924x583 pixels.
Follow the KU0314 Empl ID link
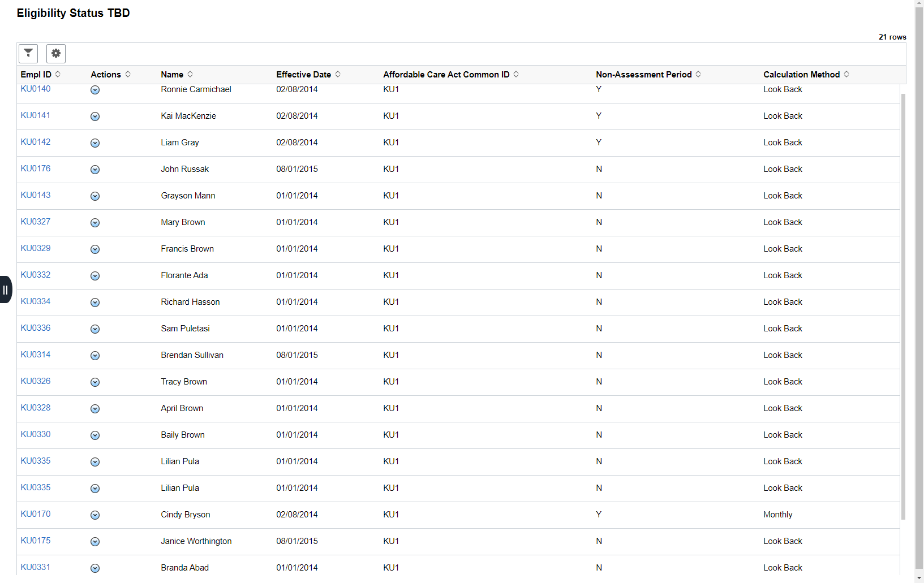point(36,355)
